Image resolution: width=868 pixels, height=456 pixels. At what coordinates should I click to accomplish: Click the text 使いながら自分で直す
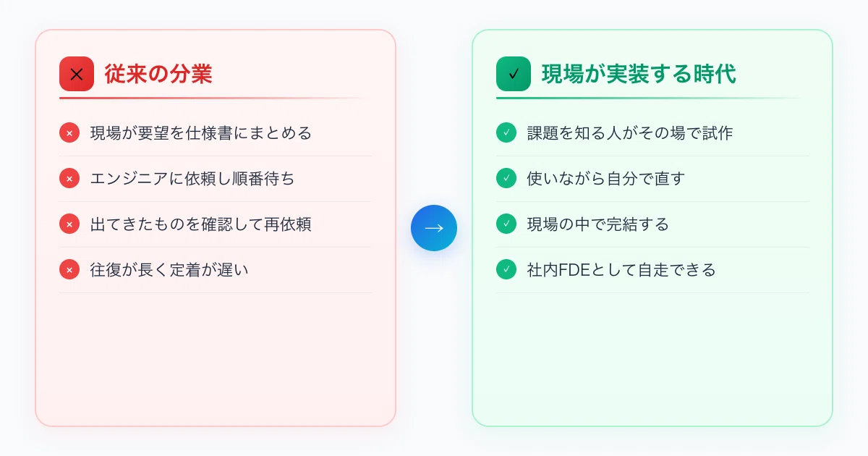(x=605, y=179)
